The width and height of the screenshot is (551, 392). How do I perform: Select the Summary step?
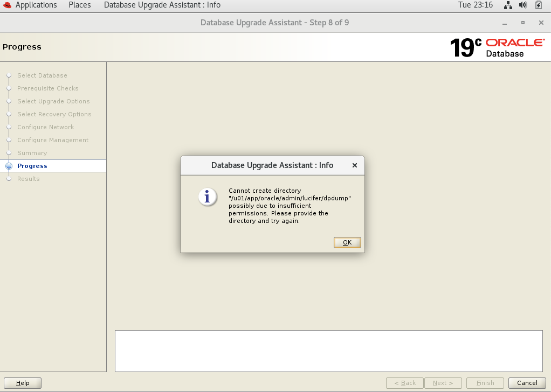tap(32, 153)
